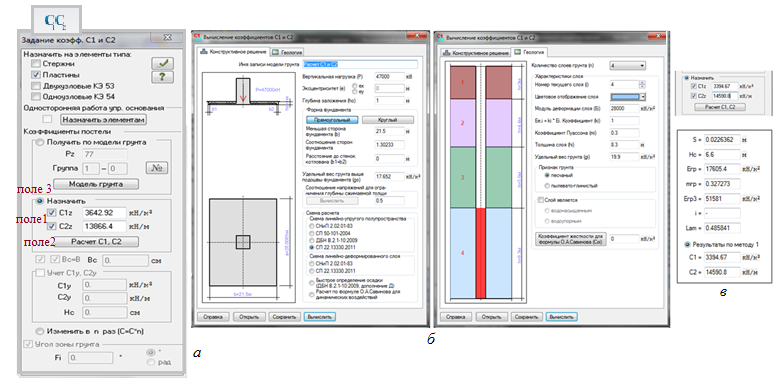
Task: Click the Геология tab icon in right dialog
Action: [x=517, y=51]
